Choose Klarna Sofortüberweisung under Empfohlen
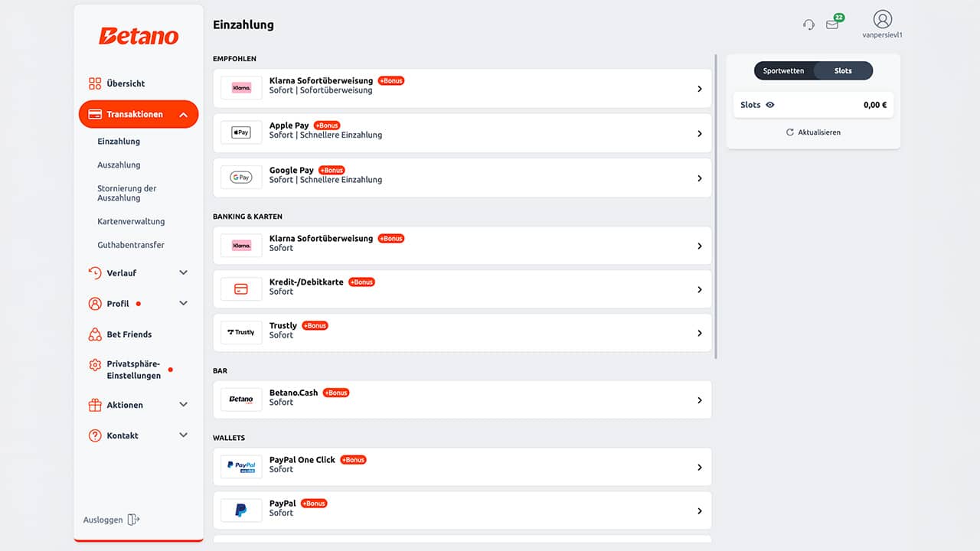This screenshot has height=551, width=980. tap(462, 88)
